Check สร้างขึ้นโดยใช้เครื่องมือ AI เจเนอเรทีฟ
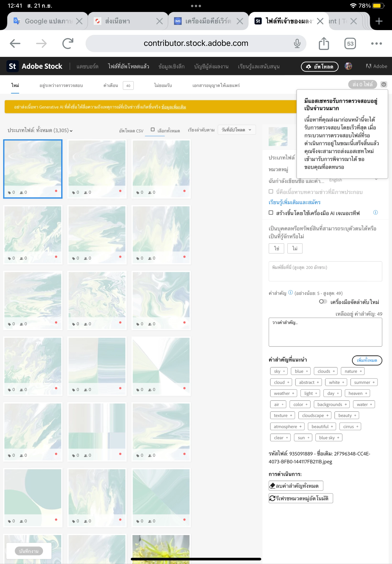Viewport: 392px width, 564px height. pyautogui.click(x=271, y=212)
